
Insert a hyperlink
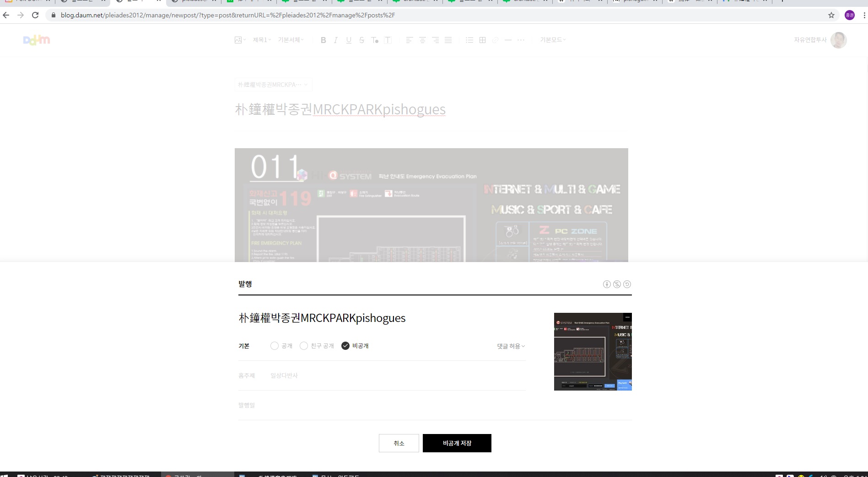(495, 40)
